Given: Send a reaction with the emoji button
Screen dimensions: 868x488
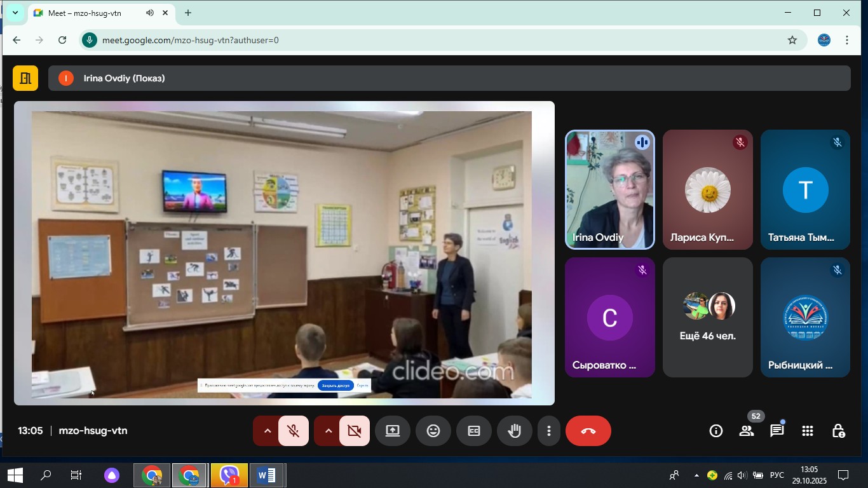Looking at the screenshot, I should tap(433, 431).
